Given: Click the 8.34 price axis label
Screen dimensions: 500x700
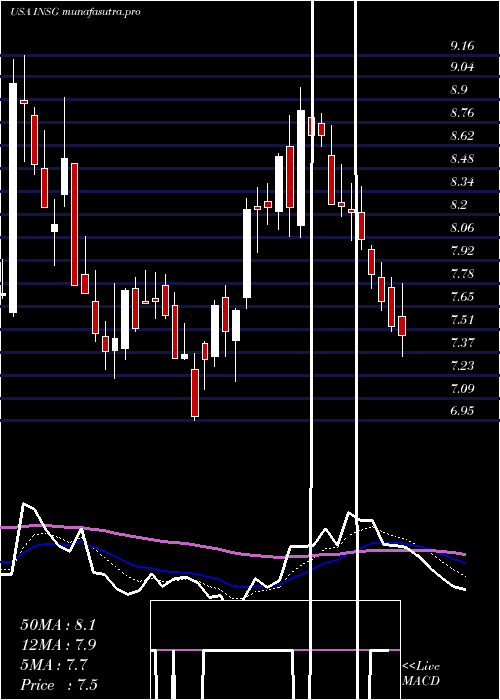Looking at the screenshot, I should click(462, 182).
